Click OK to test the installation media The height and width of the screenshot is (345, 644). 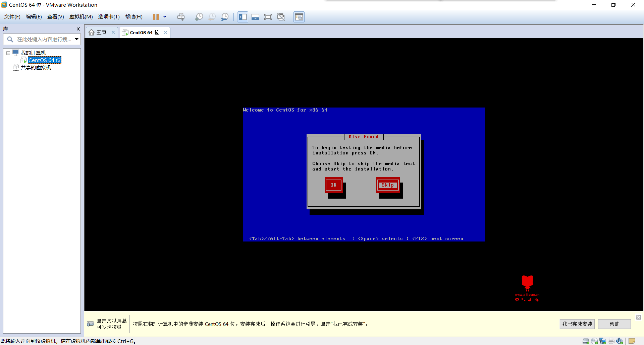click(333, 185)
